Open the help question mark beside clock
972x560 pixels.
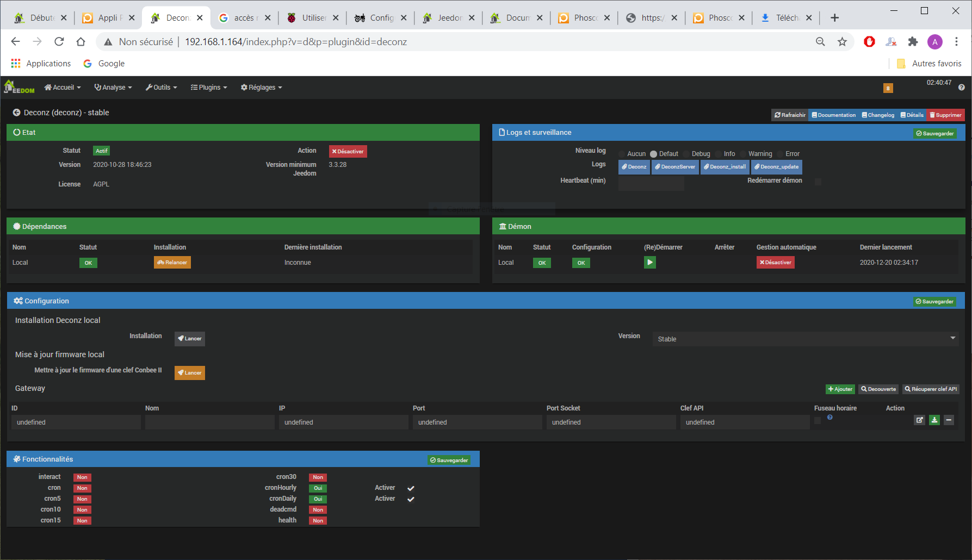961,88
